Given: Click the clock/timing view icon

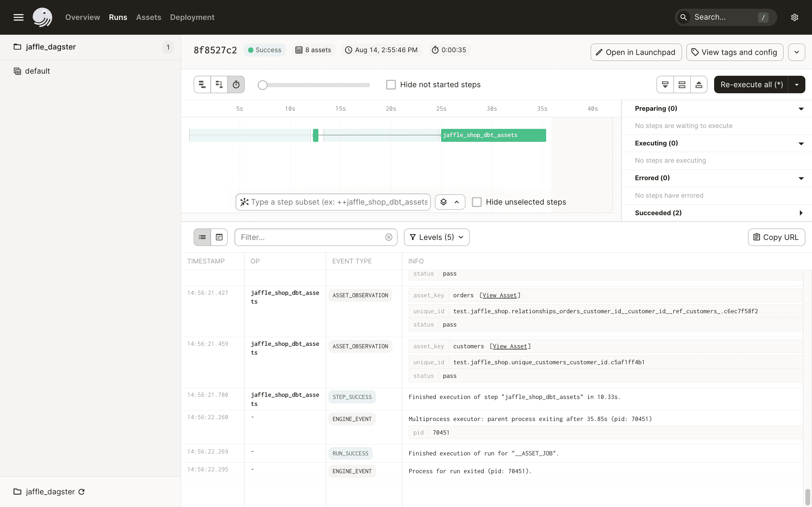Looking at the screenshot, I should (236, 85).
